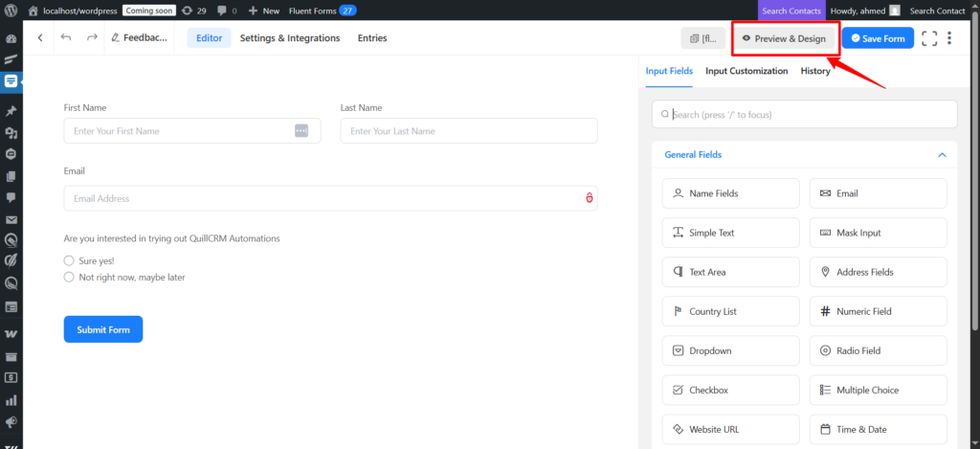980x449 pixels.
Task: Toggle fullscreen editor mode icon
Action: [x=929, y=38]
